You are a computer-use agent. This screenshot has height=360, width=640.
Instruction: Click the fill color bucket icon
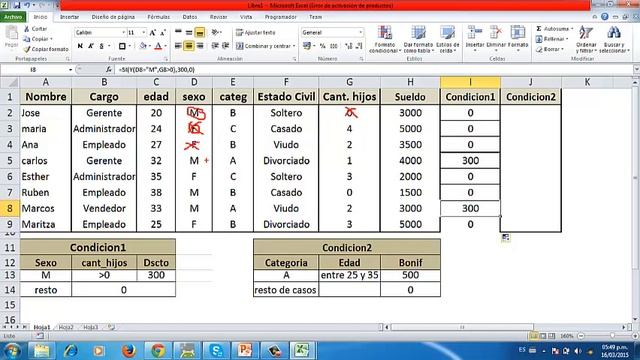click(143, 46)
